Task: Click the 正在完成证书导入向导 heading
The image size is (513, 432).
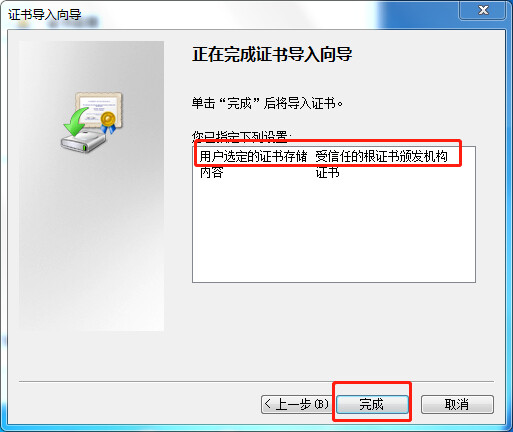Action: point(272,54)
